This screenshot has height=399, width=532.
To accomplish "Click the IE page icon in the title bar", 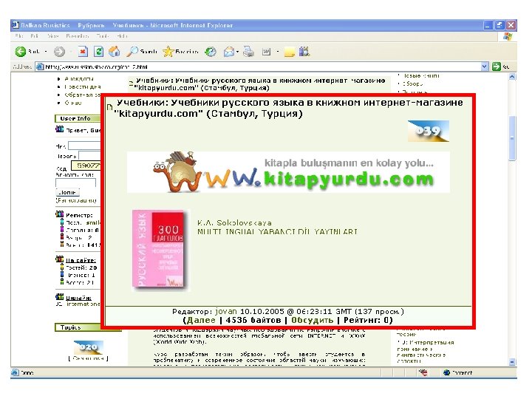I will click(15, 25).
